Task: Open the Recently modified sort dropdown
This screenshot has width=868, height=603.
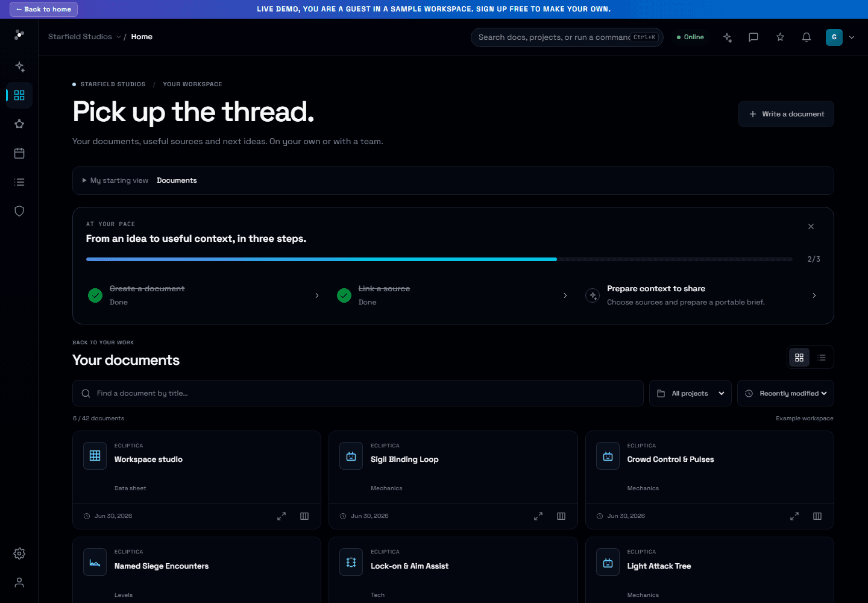Action: pyautogui.click(x=785, y=393)
